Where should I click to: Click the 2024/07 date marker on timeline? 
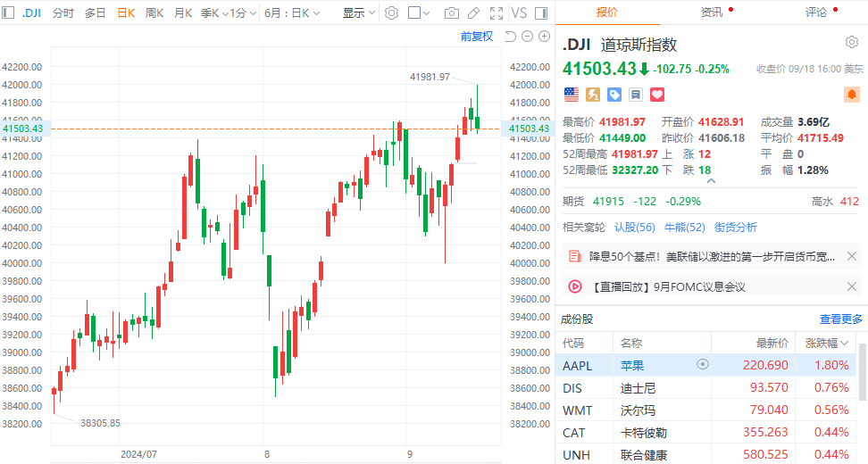tap(138, 454)
